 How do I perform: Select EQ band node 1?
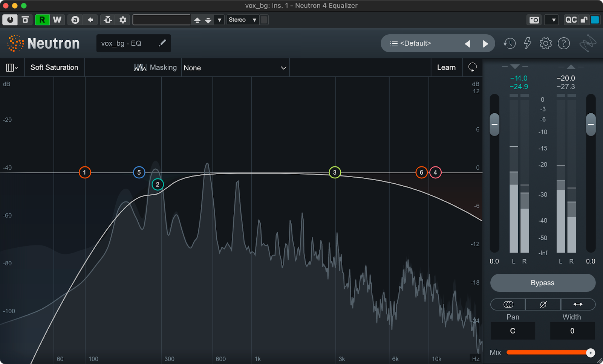click(85, 172)
